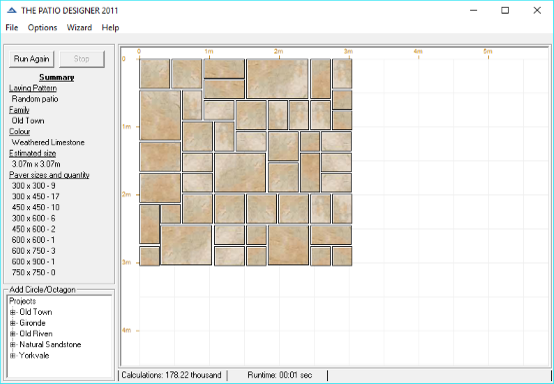Screen dimensions: 554x384
Task: Click the 300 x 450 - 17 row
Action: coord(35,196)
